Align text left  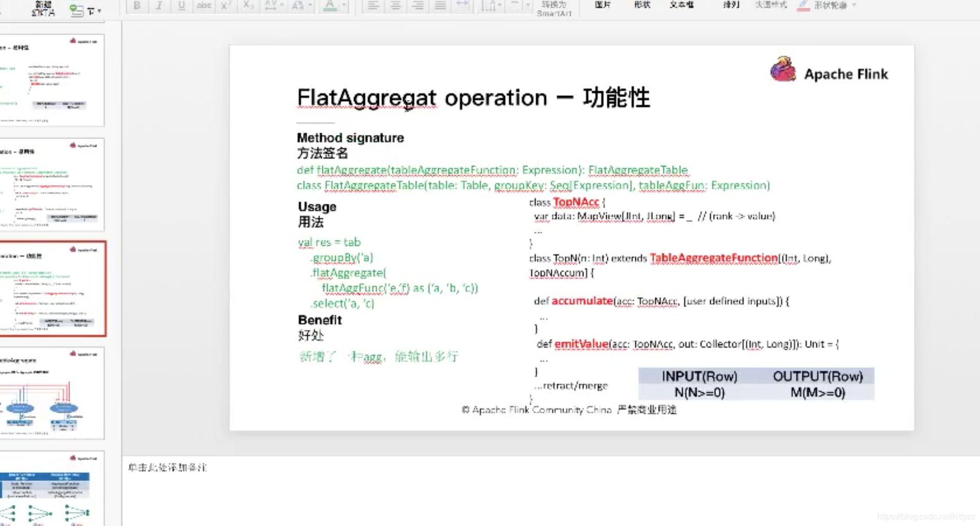coord(373,5)
